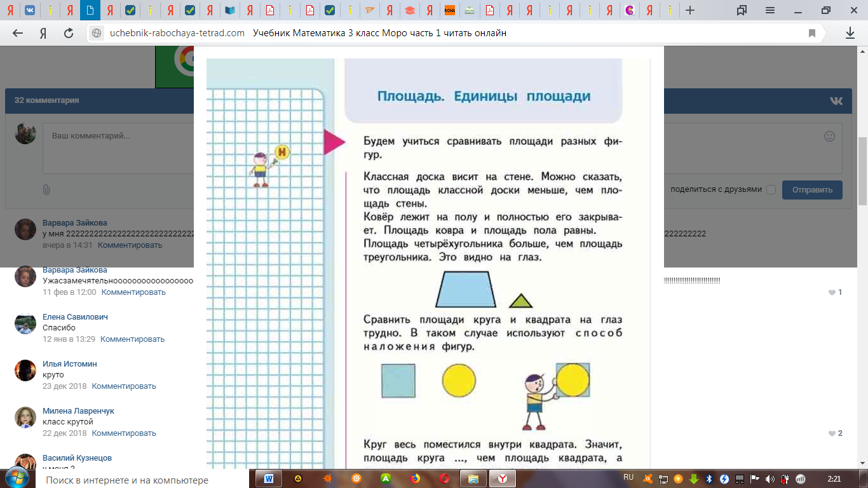This screenshot has width=868, height=488.
Task: Click the '32 комментария' header text
Action: 46,100
